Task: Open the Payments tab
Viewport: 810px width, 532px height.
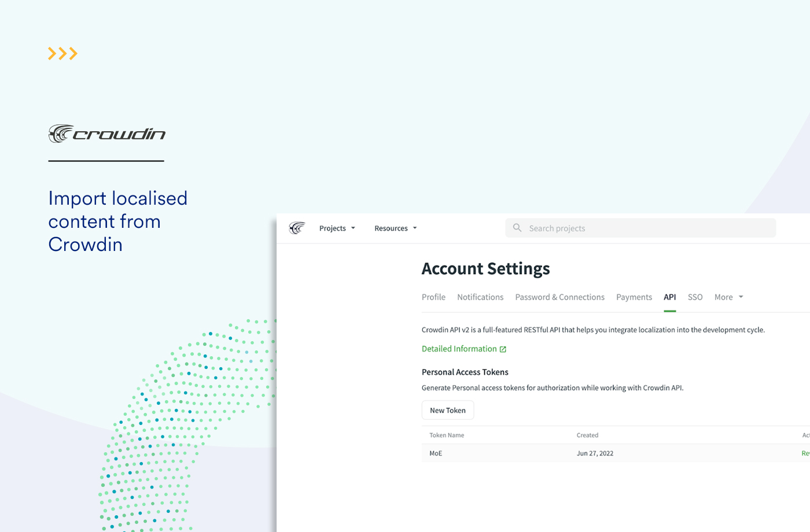Action: coord(634,297)
